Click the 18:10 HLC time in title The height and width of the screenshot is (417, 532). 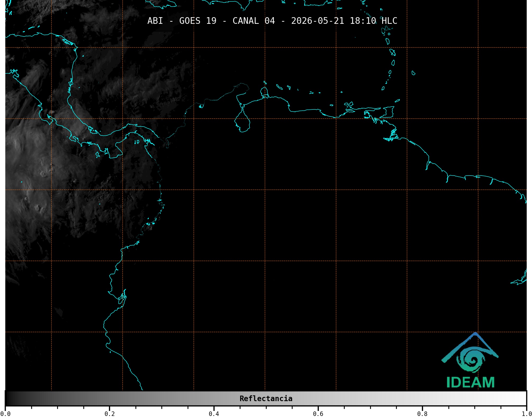pos(373,21)
